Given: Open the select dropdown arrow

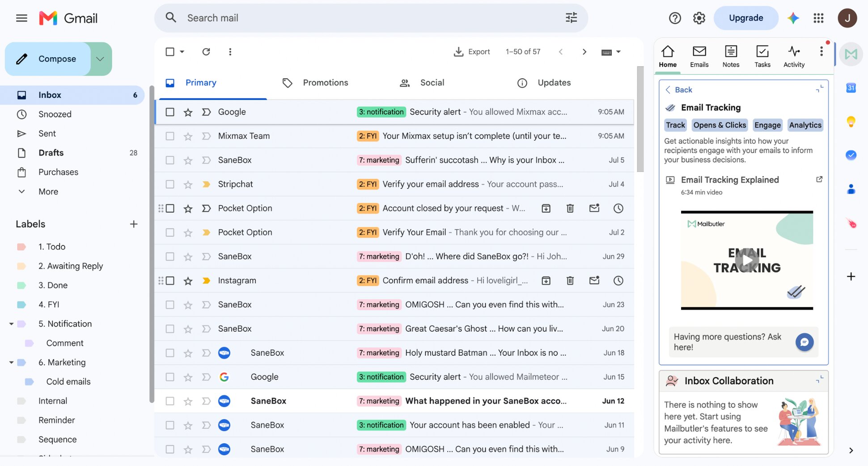Looking at the screenshot, I should pyautogui.click(x=182, y=52).
